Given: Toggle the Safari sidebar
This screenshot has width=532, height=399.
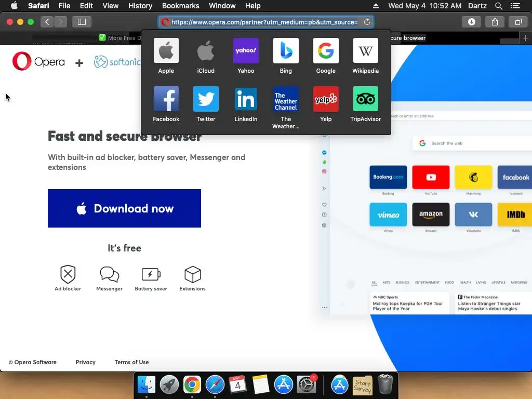Looking at the screenshot, I should click(82, 22).
